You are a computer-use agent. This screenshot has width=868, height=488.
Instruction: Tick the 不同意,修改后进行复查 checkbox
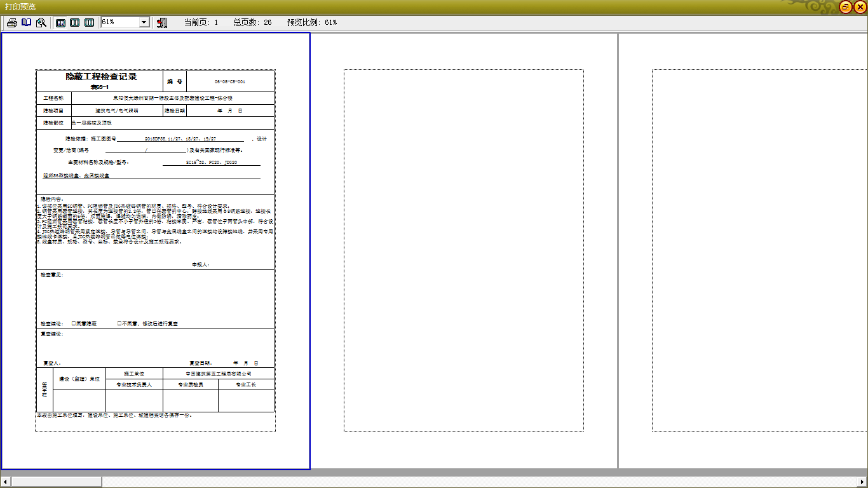pyautogui.click(x=119, y=323)
